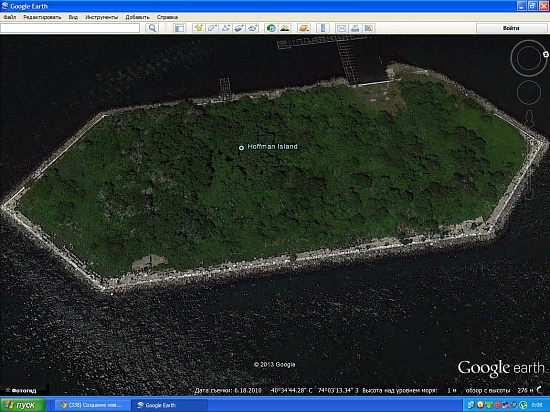Click the Пуск start button
550x412 pixels.
coord(23,405)
